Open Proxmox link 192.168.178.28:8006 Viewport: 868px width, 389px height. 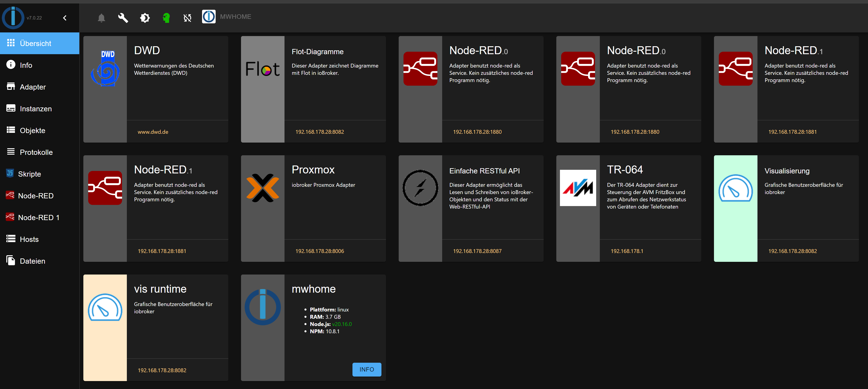click(319, 251)
